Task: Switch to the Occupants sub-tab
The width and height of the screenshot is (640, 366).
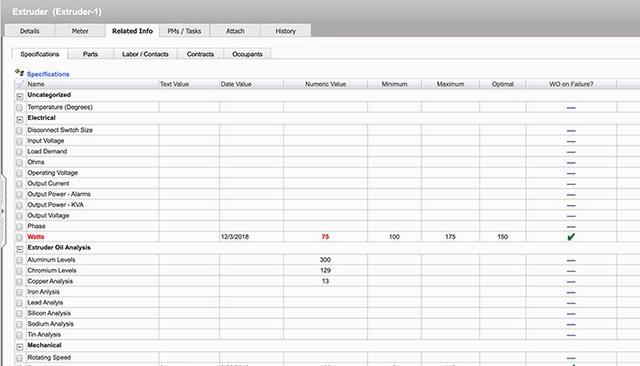Action: pos(247,54)
